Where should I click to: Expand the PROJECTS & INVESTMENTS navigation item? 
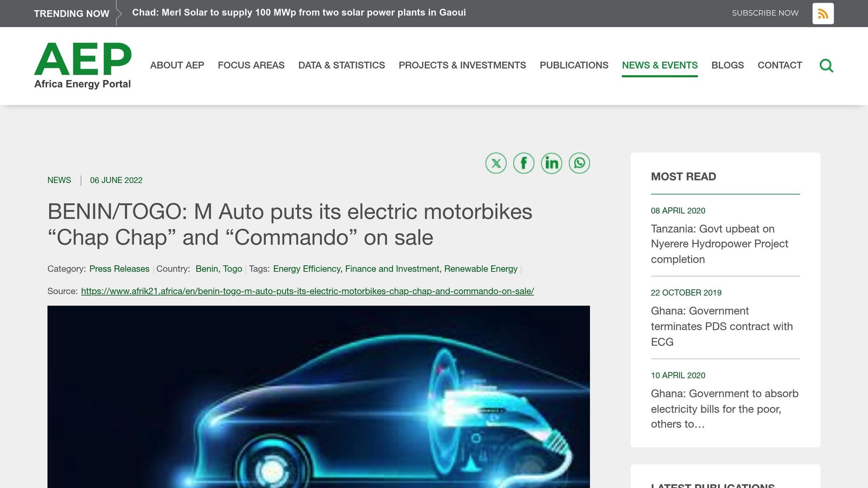click(462, 65)
